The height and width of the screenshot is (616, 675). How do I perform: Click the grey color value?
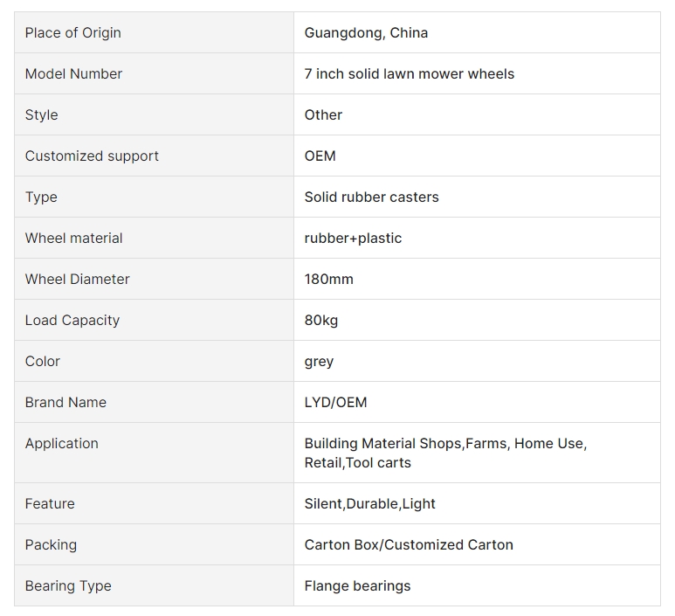click(319, 362)
